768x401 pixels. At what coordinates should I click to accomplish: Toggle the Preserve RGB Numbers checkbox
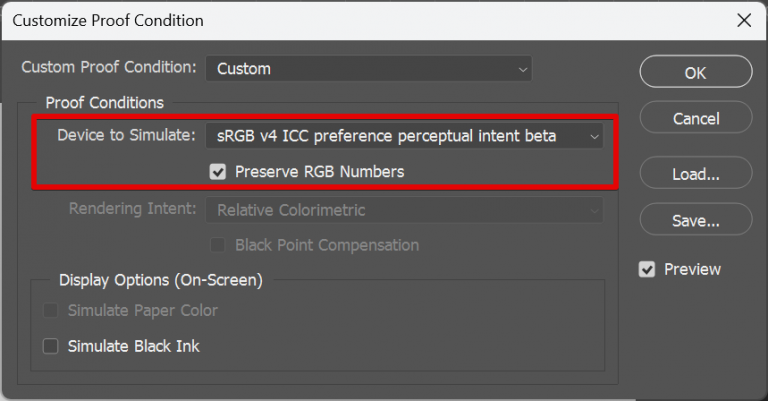pyautogui.click(x=218, y=172)
